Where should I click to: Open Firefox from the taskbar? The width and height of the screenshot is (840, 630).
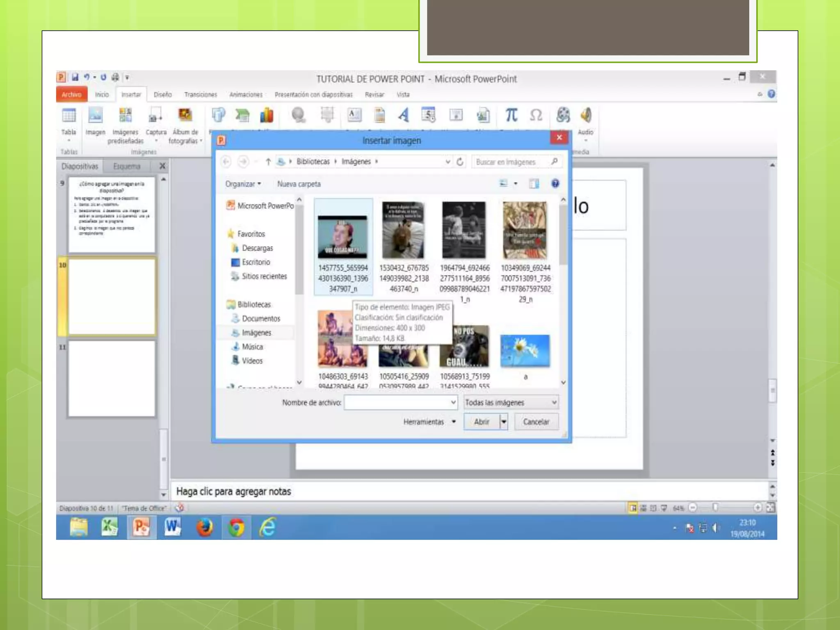click(205, 527)
